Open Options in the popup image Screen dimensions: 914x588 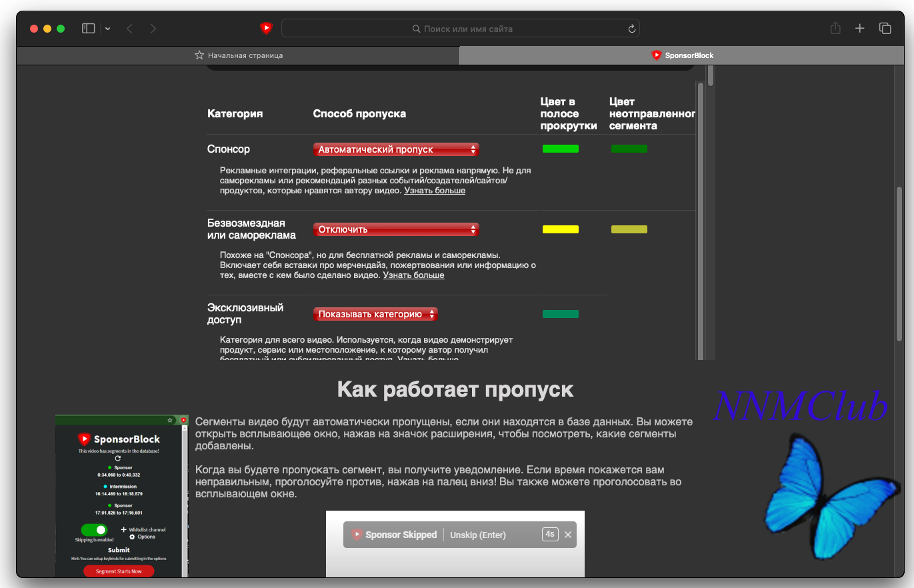tap(142, 537)
